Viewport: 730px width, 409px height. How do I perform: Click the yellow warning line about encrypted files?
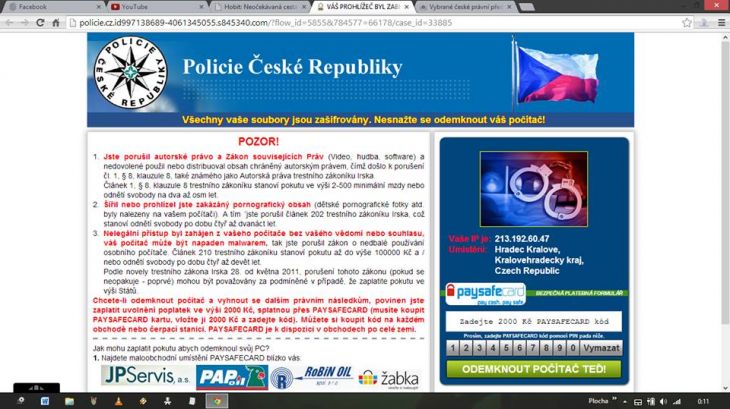pyautogui.click(x=363, y=120)
